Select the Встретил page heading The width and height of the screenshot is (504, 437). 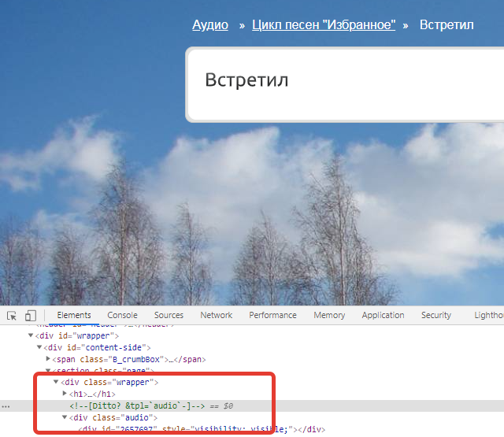(246, 80)
